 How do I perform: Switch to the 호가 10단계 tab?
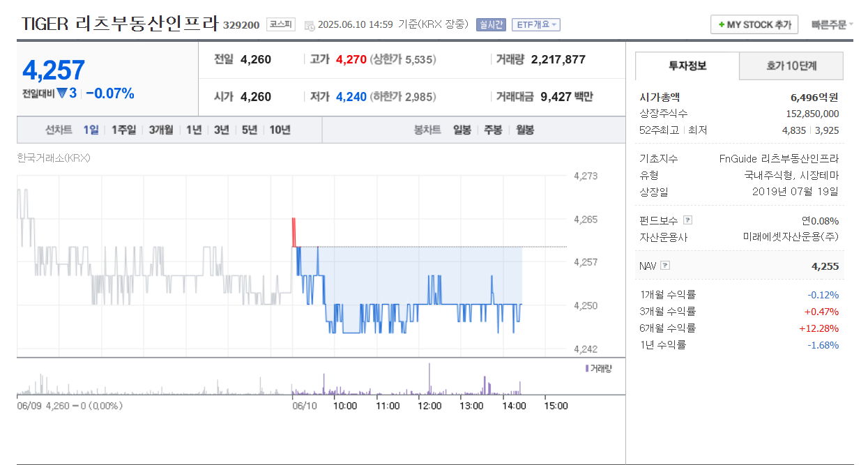pyautogui.click(x=793, y=65)
